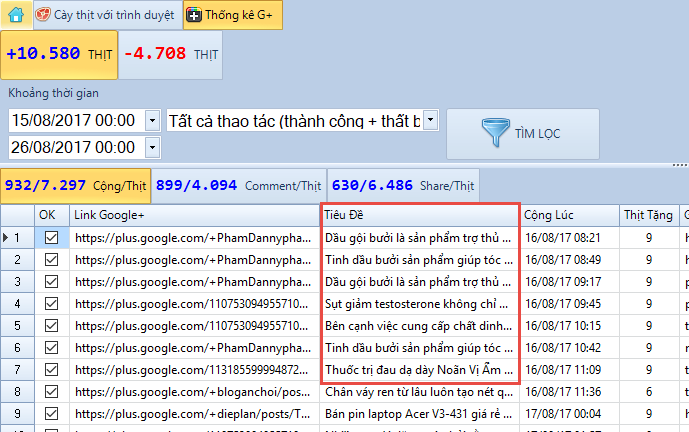689x432 pixels.
Task: Sort by Tiêu Đề column header
Action: [420, 215]
